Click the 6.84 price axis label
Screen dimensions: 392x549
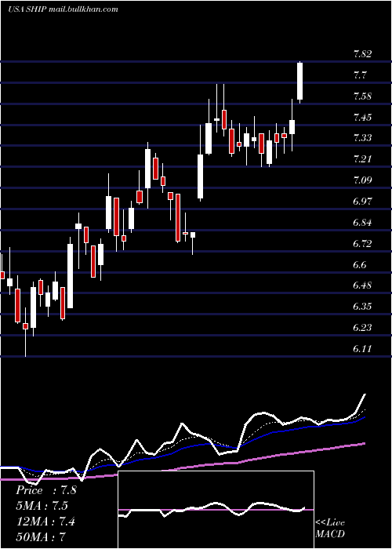click(362, 223)
